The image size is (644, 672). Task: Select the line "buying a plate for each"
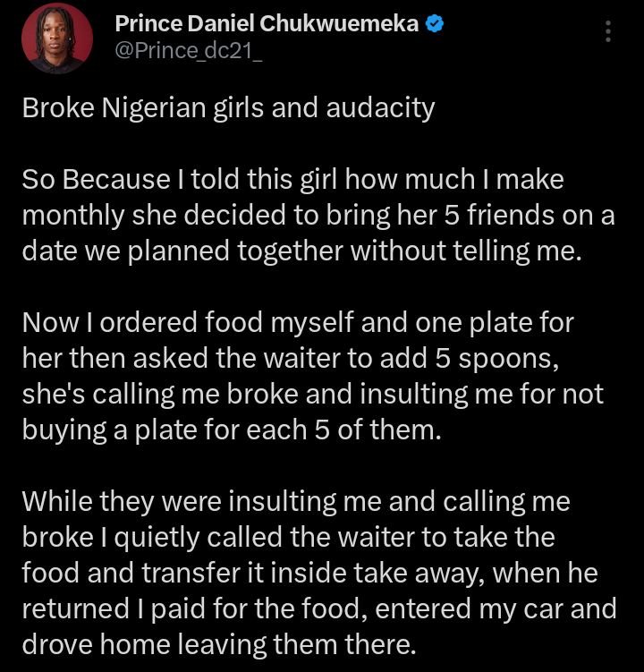point(232,430)
